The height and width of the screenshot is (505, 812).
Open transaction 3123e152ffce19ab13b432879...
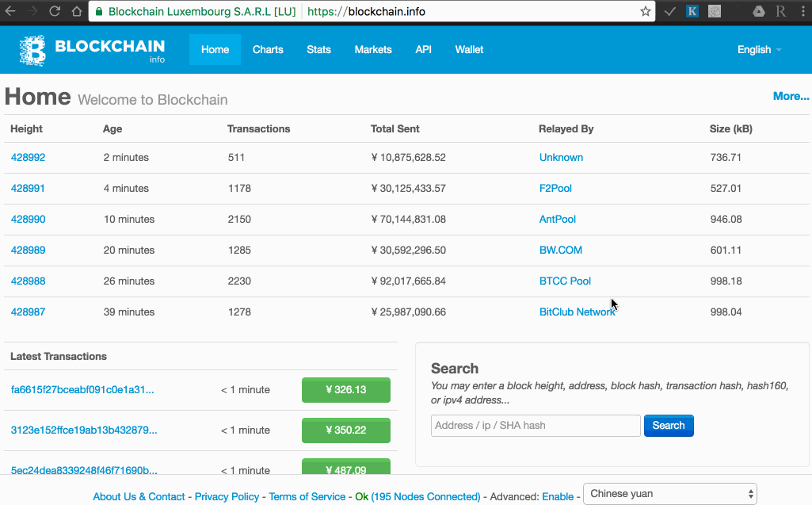pos(84,430)
